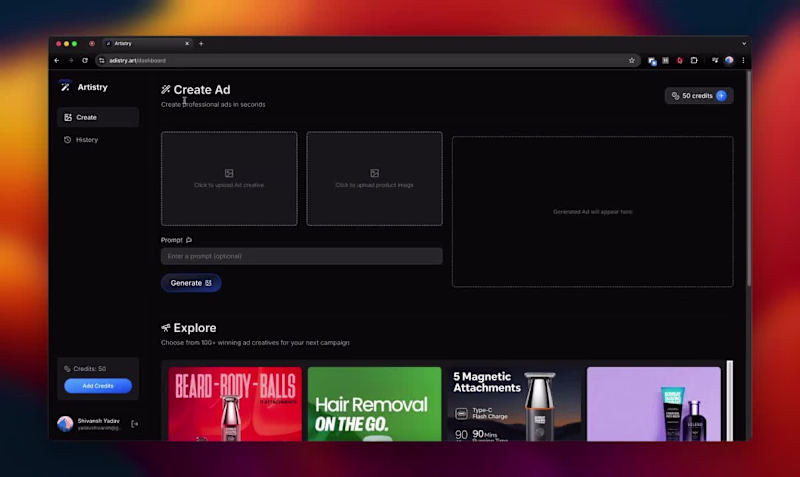This screenshot has width=800, height=477.
Task: Click the icon next to Prompt label
Action: coord(189,240)
